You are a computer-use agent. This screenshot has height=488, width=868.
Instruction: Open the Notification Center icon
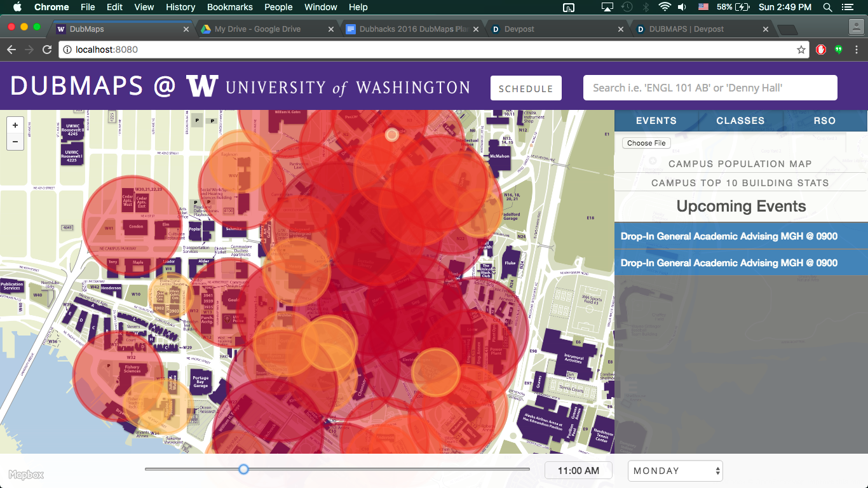click(846, 7)
